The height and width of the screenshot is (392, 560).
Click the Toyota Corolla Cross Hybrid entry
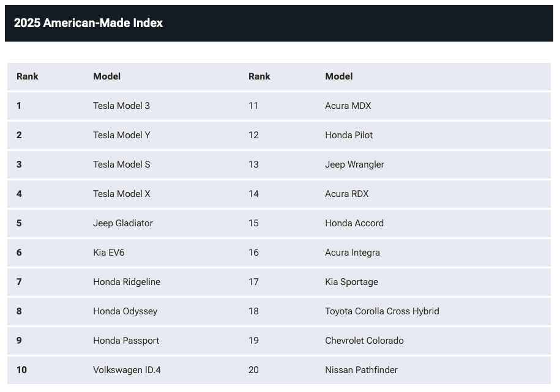[x=382, y=311]
